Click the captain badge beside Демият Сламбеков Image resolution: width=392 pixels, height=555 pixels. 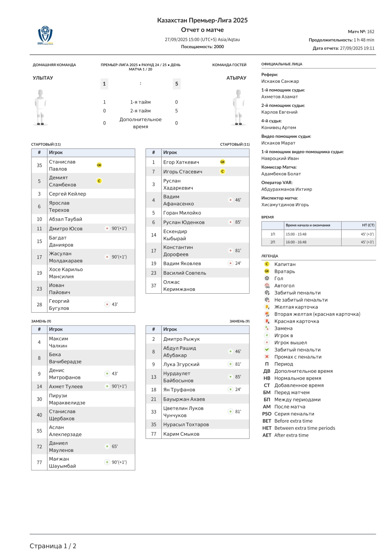[x=99, y=181]
